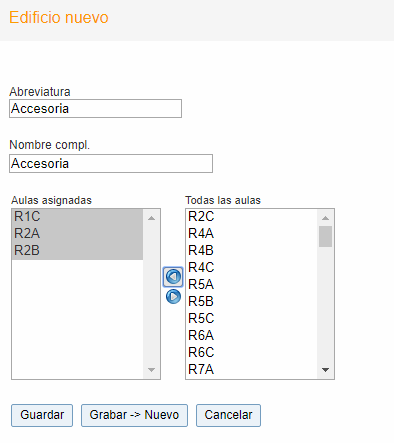The width and height of the screenshot is (394, 443).
Task: Choose room R6C from Todas las aulas
Action: coord(252,353)
